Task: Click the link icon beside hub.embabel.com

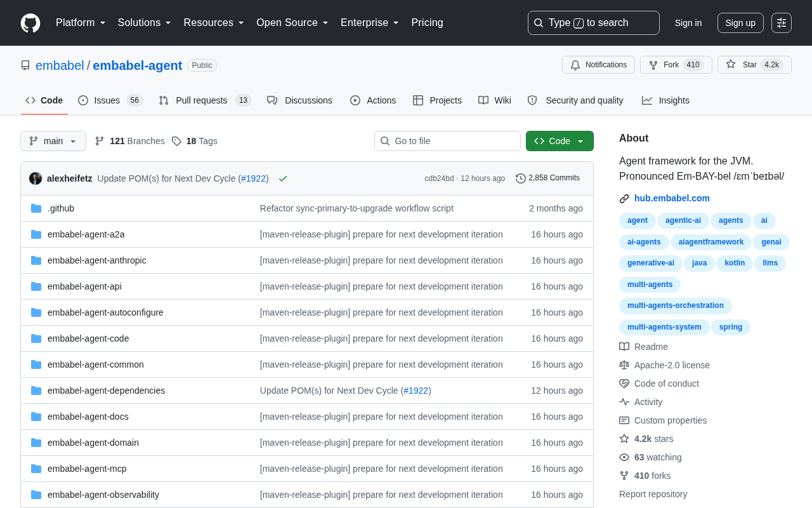Action: (x=624, y=199)
